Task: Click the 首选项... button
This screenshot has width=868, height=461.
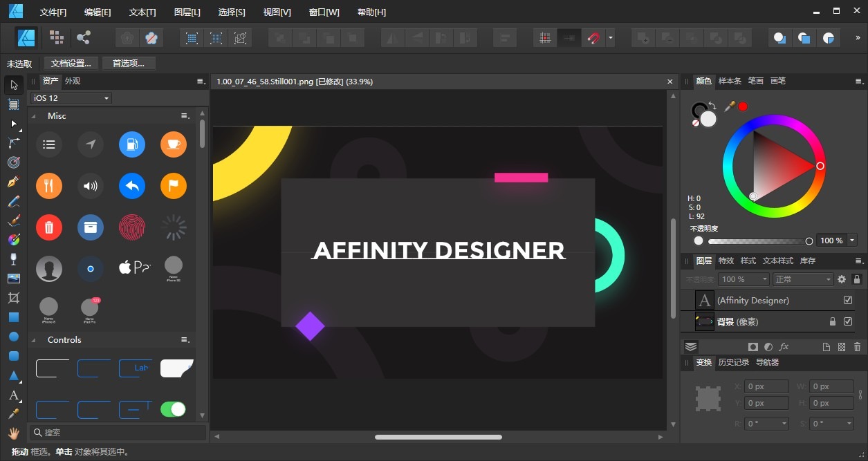Action: (129, 64)
